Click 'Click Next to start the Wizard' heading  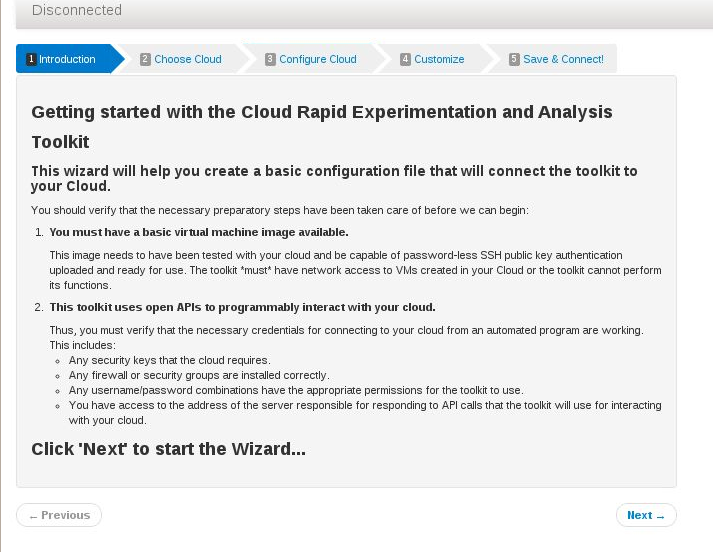click(x=168, y=449)
